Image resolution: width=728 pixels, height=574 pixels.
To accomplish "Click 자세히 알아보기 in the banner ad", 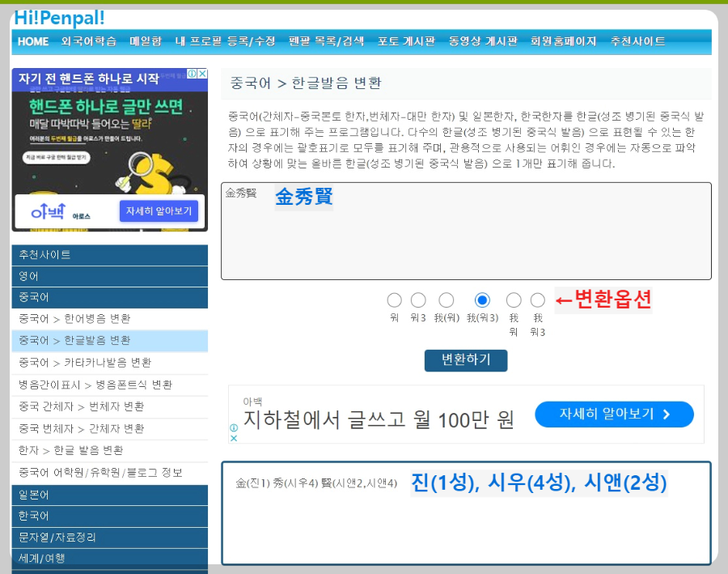I will click(x=614, y=414).
